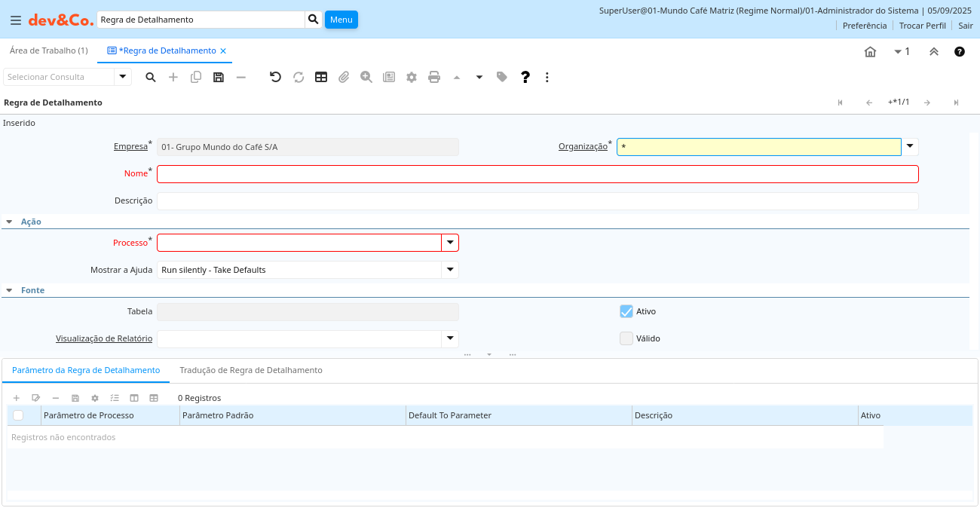Click the blue Menu button

coord(341,20)
